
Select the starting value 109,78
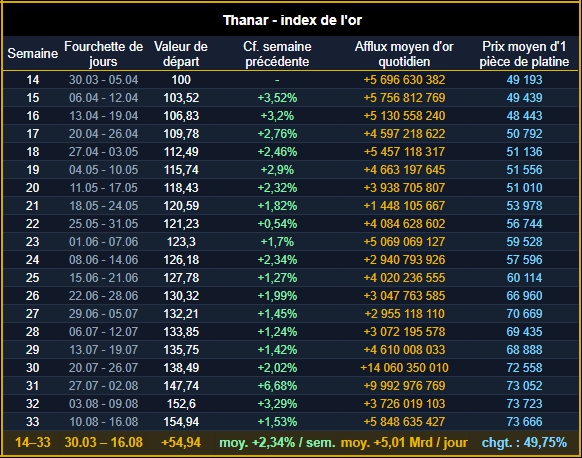coord(181,134)
